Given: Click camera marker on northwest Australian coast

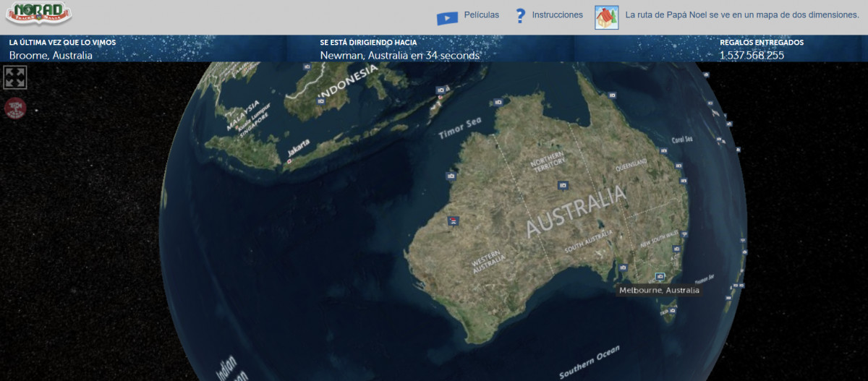Looking at the screenshot, I should [451, 176].
